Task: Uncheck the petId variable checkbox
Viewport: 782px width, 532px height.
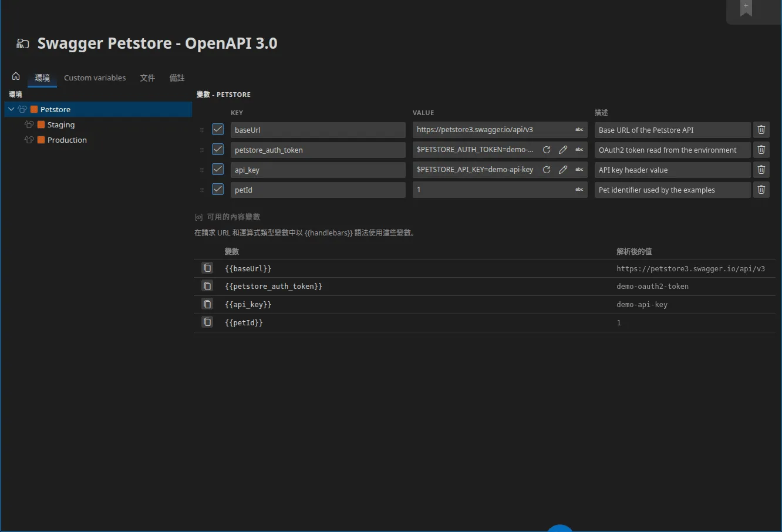Action: pos(218,189)
